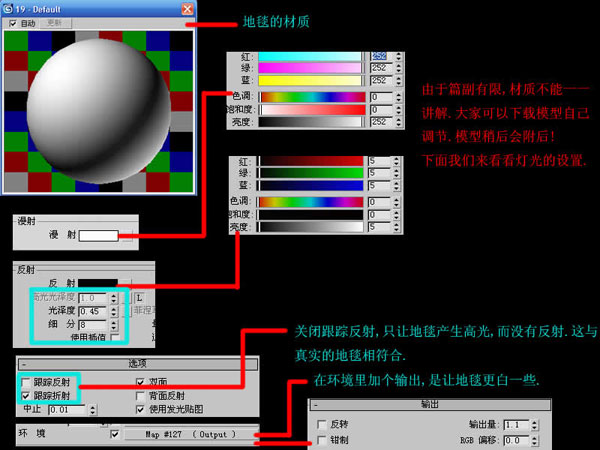Click the lower 蓝 value field 5
This screenshot has width=600, height=450.
(x=380, y=186)
